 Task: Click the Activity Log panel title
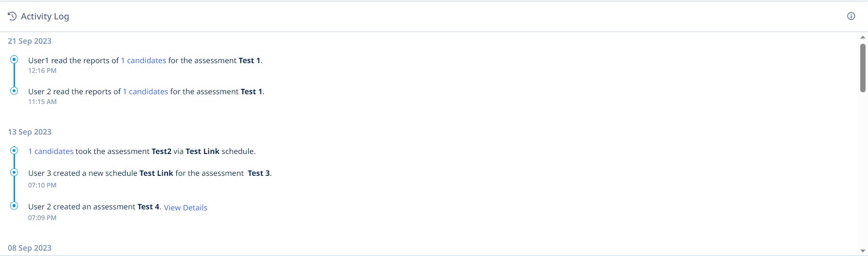coord(45,17)
